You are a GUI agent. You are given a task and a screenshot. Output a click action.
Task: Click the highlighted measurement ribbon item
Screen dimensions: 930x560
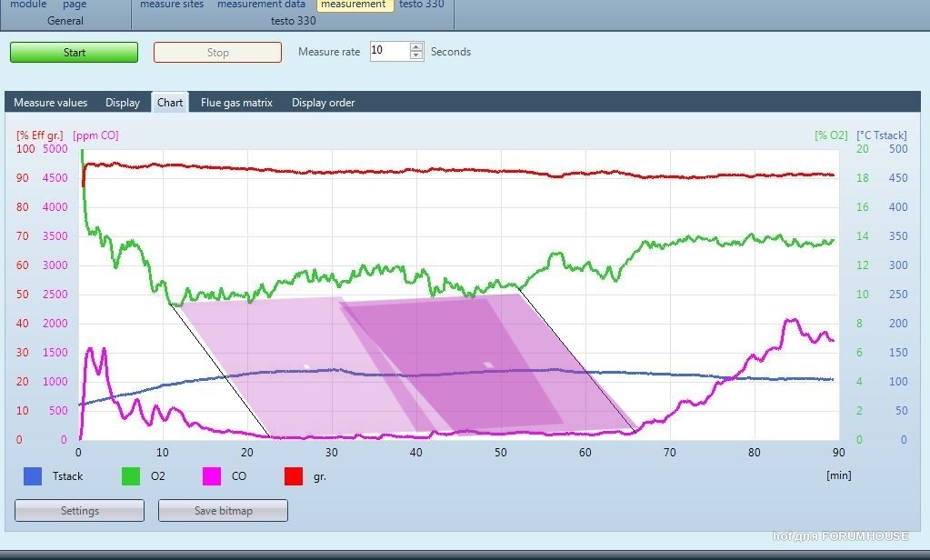[354, 5]
